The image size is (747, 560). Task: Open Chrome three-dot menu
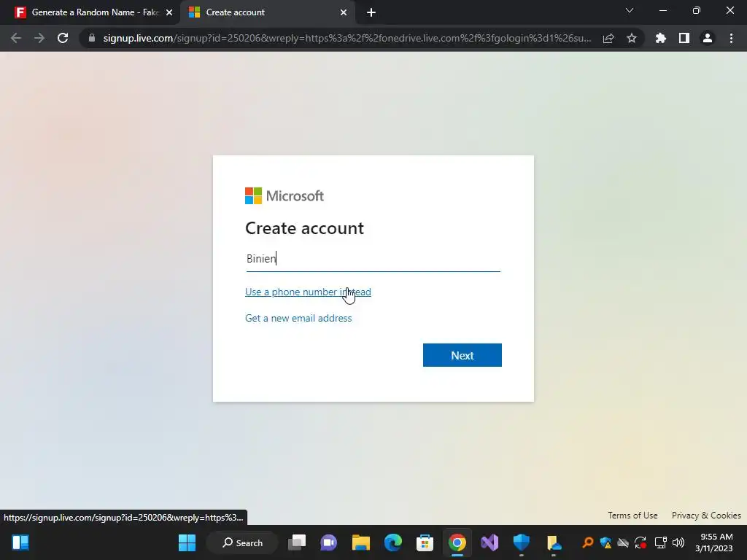(x=731, y=38)
